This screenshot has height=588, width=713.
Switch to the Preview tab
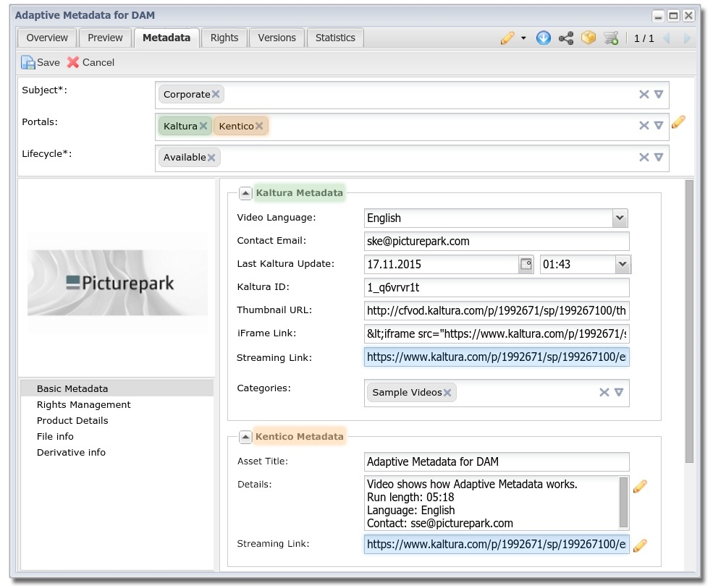(105, 38)
